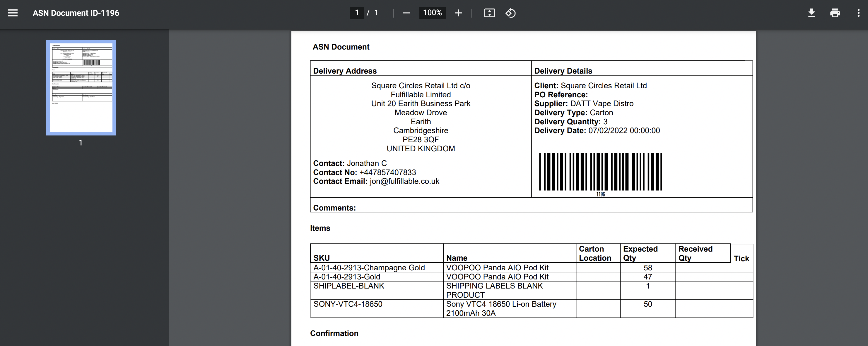Click the ASN Document heading
Viewport: 868px width, 346px height.
tap(341, 47)
